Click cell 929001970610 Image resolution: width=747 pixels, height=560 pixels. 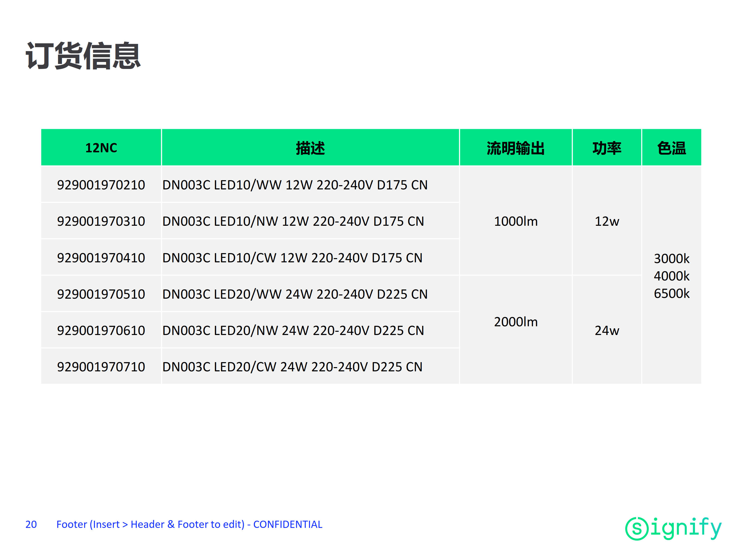(x=101, y=330)
